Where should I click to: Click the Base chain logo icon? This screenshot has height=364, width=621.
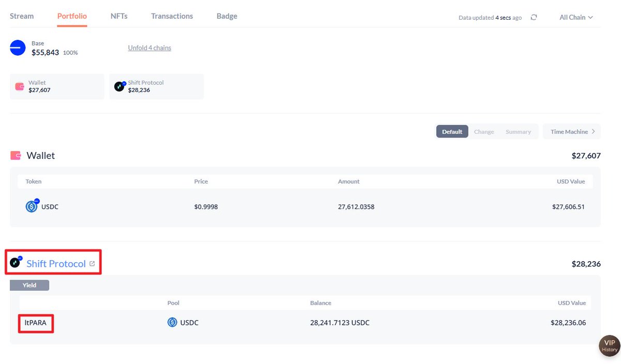[18, 48]
